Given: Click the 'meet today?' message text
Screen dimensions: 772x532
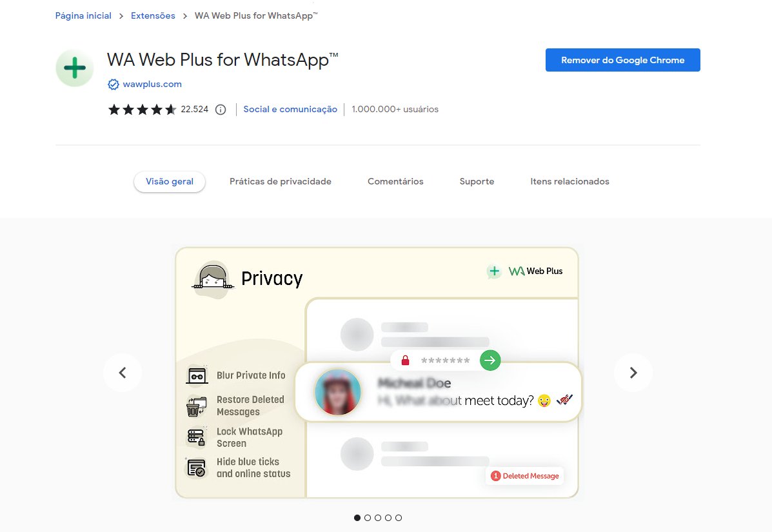Looking at the screenshot, I should pyautogui.click(x=499, y=400).
